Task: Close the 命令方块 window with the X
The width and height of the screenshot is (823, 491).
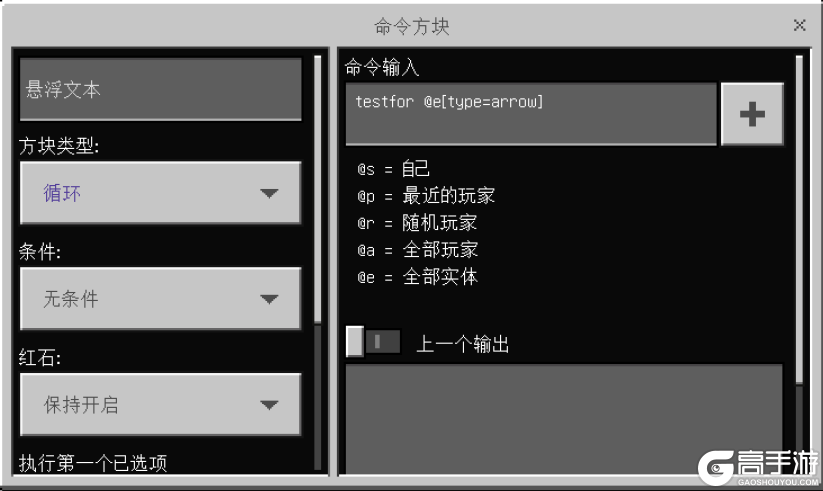Action: [799, 25]
